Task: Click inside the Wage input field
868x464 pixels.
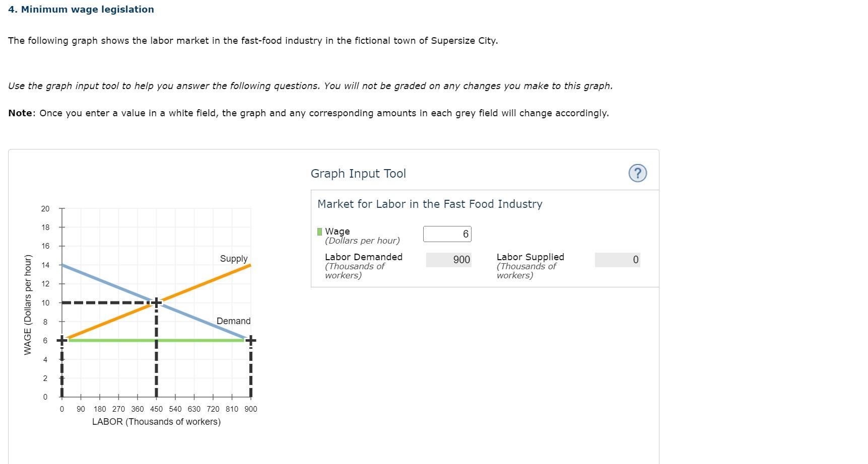Action: [x=446, y=233]
